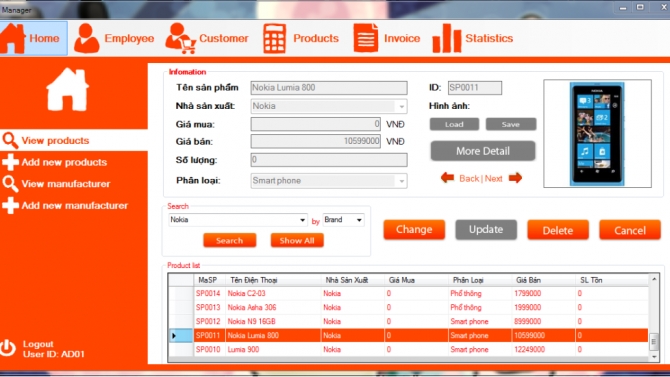The height and width of the screenshot is (377, 670).
Task: Click the Back link
Action: [469, 179]
